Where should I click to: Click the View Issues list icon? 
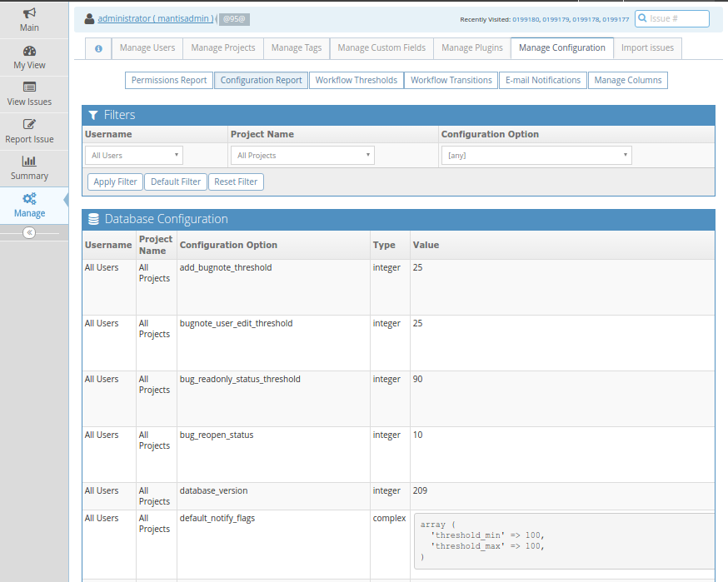click(29, 87)
